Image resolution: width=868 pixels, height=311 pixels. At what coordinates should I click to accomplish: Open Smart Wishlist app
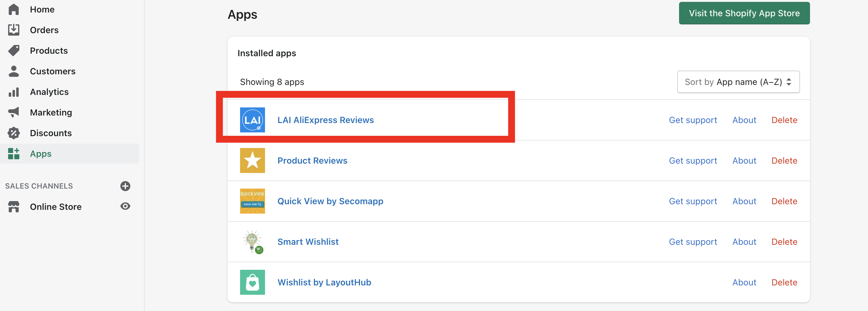tap(308, 241)
